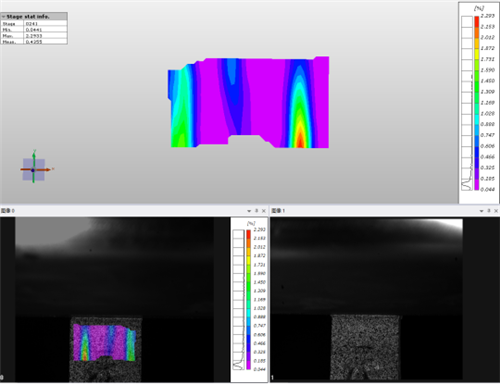Select the image 0 panel title tab
This screenshot has width=500, height=384.
pyautogui.click(x=8, y=211)
